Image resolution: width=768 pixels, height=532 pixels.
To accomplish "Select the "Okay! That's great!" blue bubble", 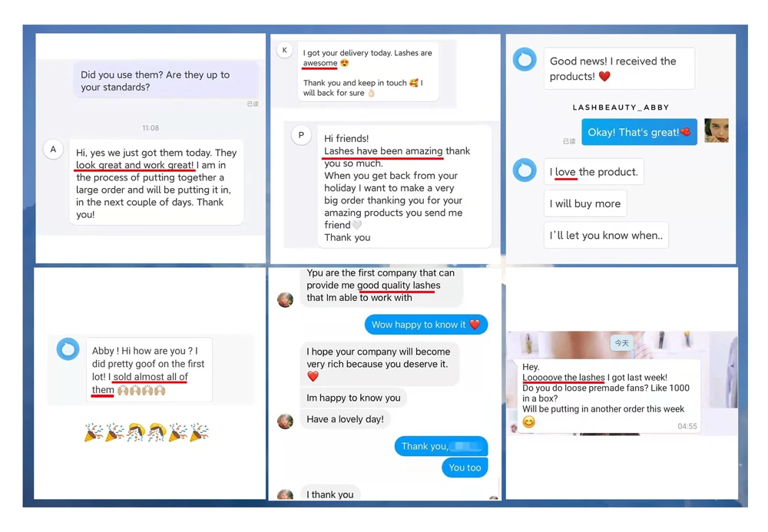I will [x=639, y=132].
